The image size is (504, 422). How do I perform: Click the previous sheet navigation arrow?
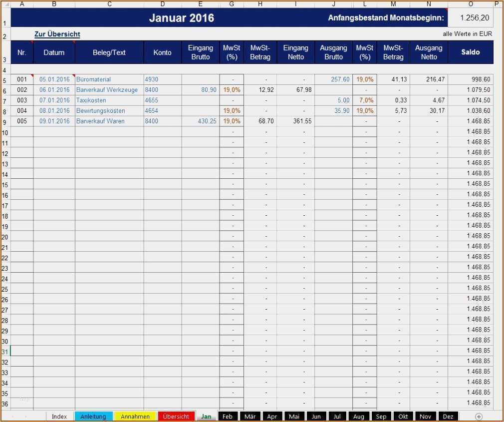(12, 417)
